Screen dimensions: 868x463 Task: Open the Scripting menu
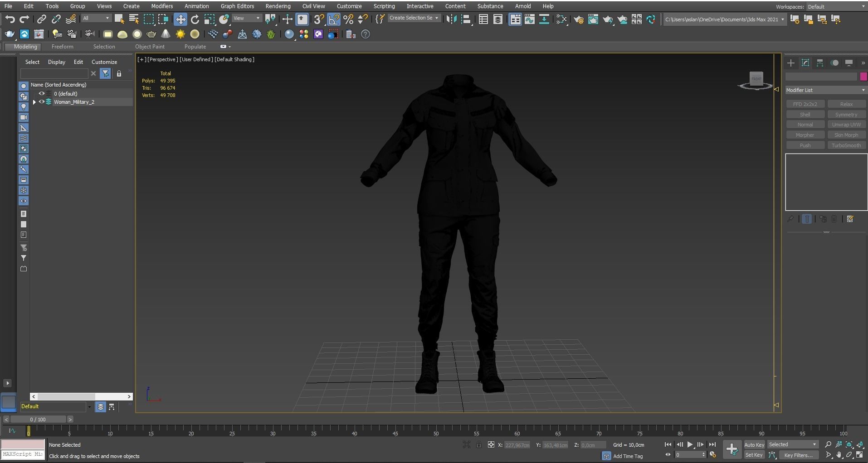(384, 6)
